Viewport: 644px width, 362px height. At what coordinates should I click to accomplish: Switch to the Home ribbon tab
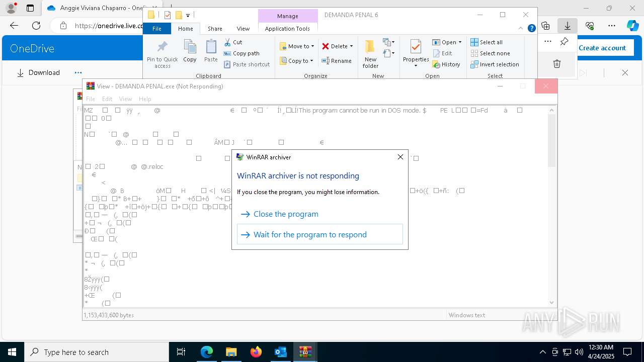185,29
